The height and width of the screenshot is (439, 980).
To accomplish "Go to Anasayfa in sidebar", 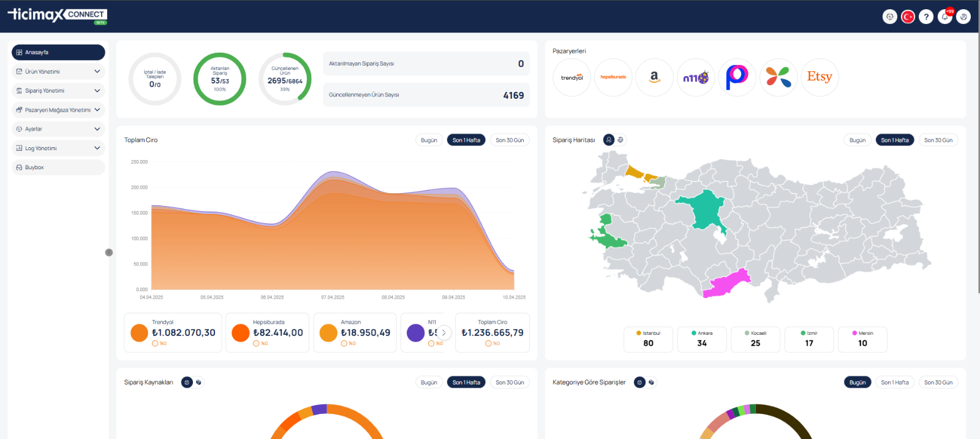I will (x=58, y=53).
